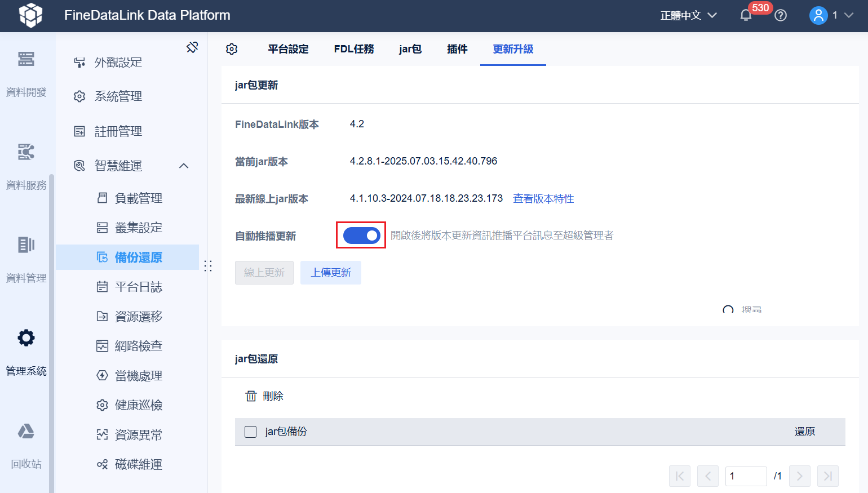Open 管理系統 gear module

(26, 352)
